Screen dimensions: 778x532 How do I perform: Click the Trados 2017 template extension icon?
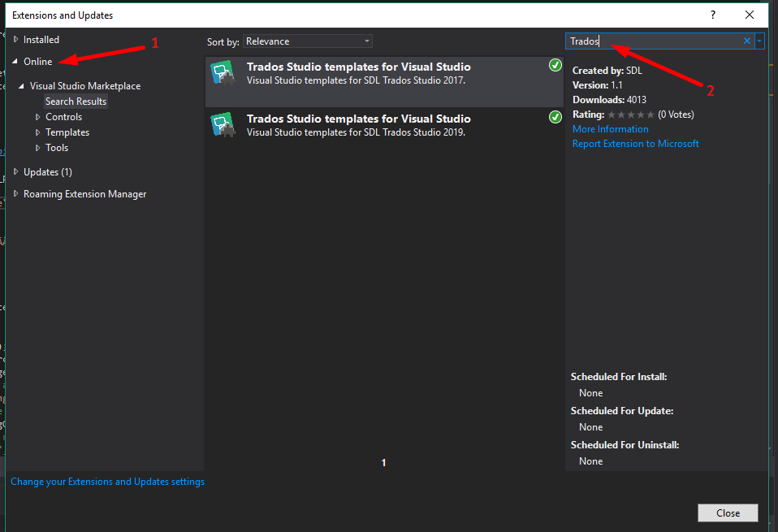pos(223,74)
